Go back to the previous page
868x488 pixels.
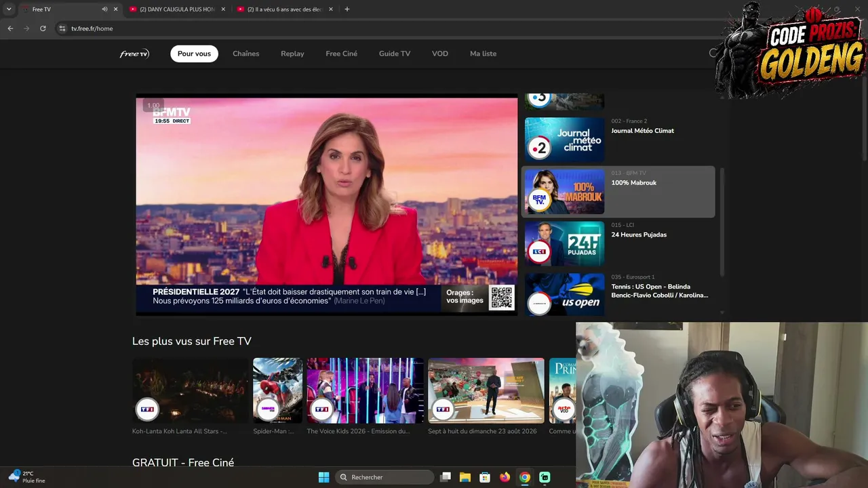(x=10, y=28)
